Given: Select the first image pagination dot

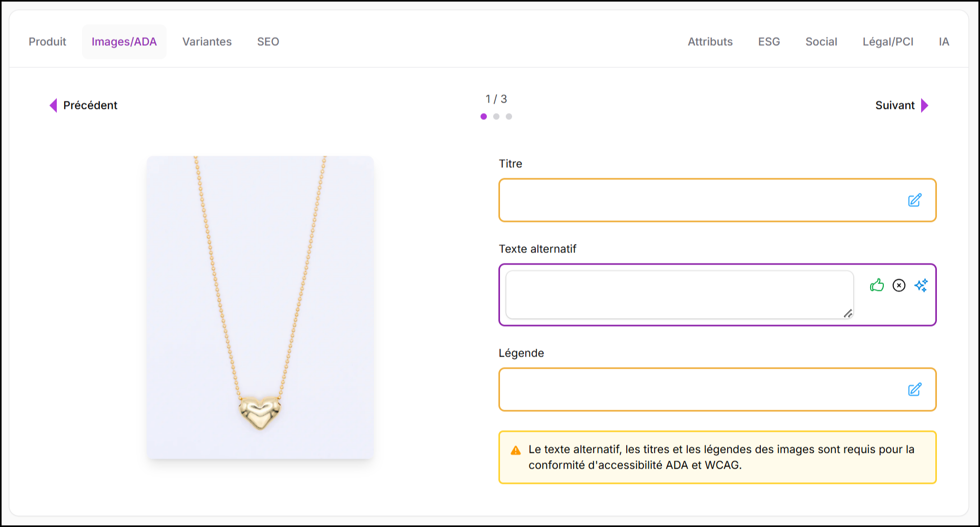Looking at the screenshot, I should (x=484, y=117).
